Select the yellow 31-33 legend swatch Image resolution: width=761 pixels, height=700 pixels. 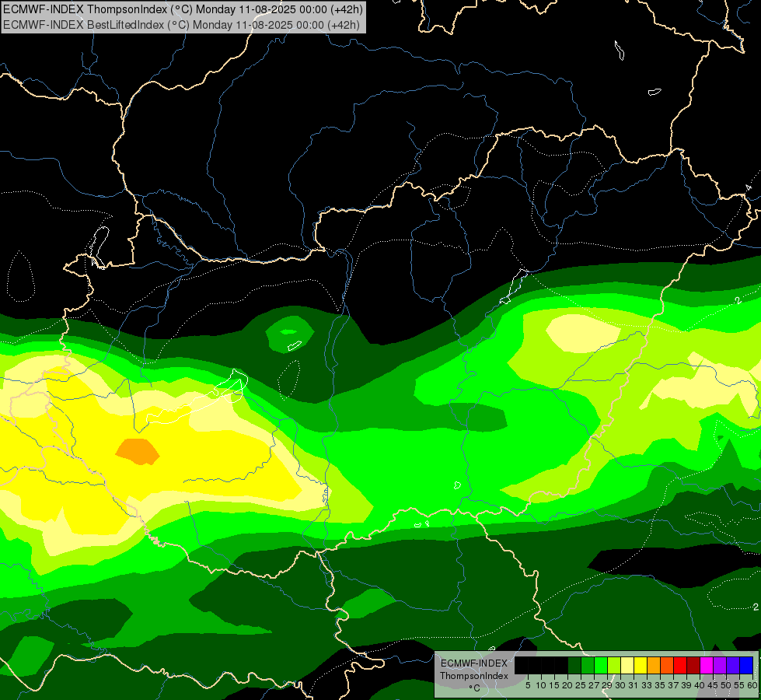click(641, 665)
